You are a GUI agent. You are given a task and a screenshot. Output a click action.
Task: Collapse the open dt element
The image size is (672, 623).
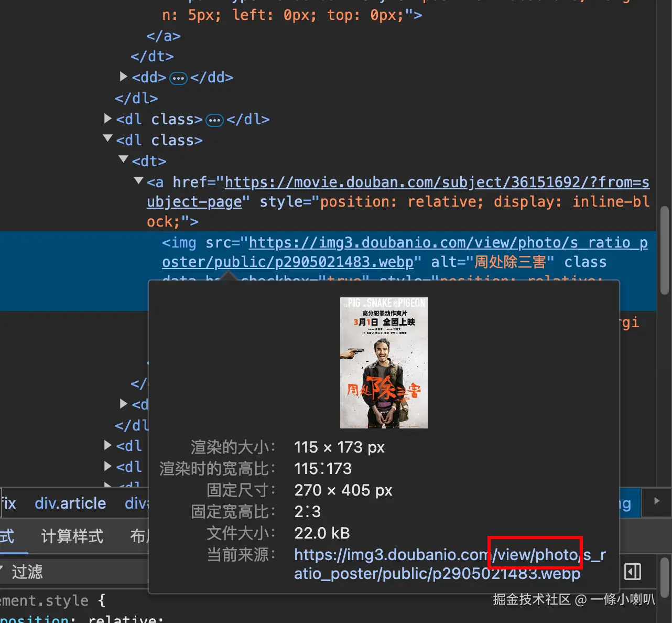pos(124,159)
